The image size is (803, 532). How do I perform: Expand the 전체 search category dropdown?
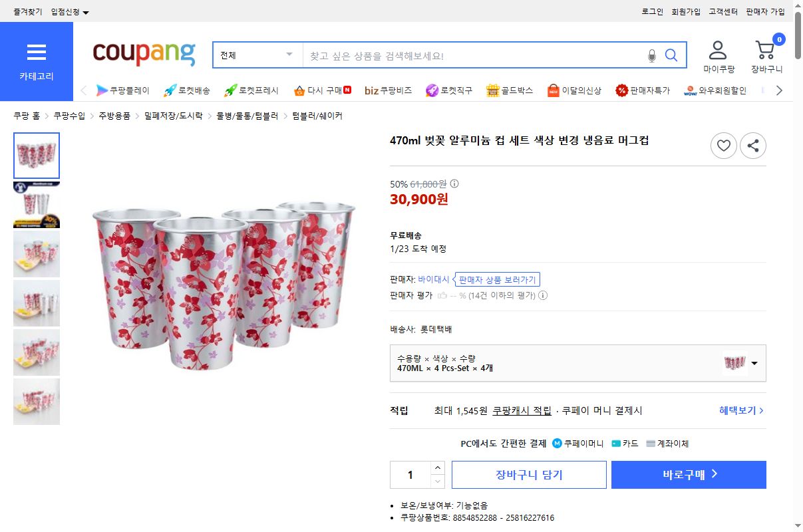[x=256, y=55]
